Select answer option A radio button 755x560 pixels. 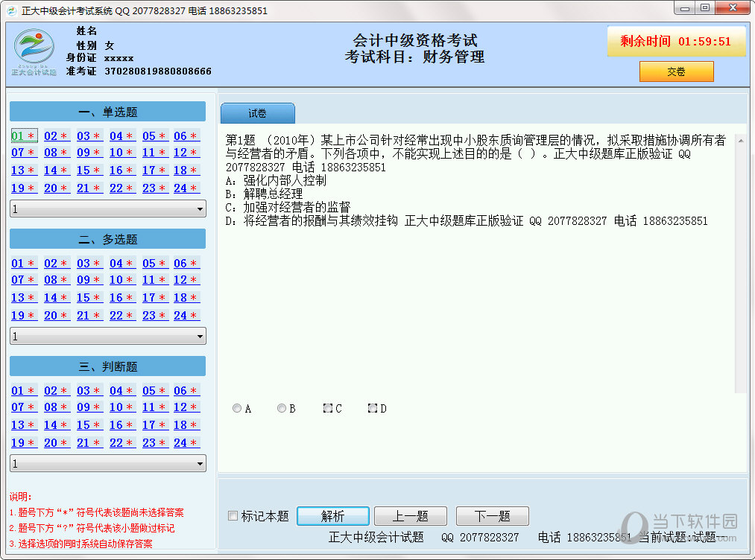237,408
